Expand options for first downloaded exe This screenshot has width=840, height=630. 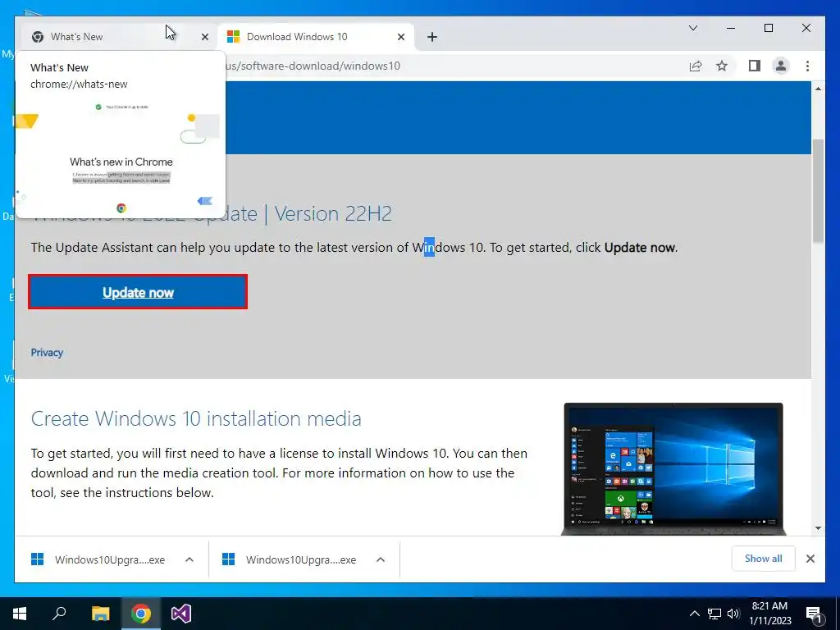pos(189,559)
